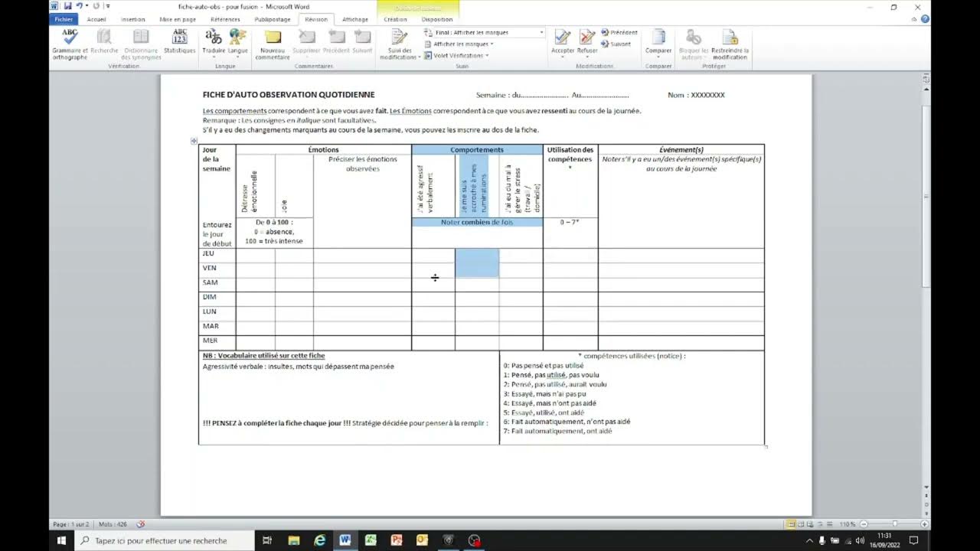
Task: Open the Création table tools tab
Action: point(395,19)
